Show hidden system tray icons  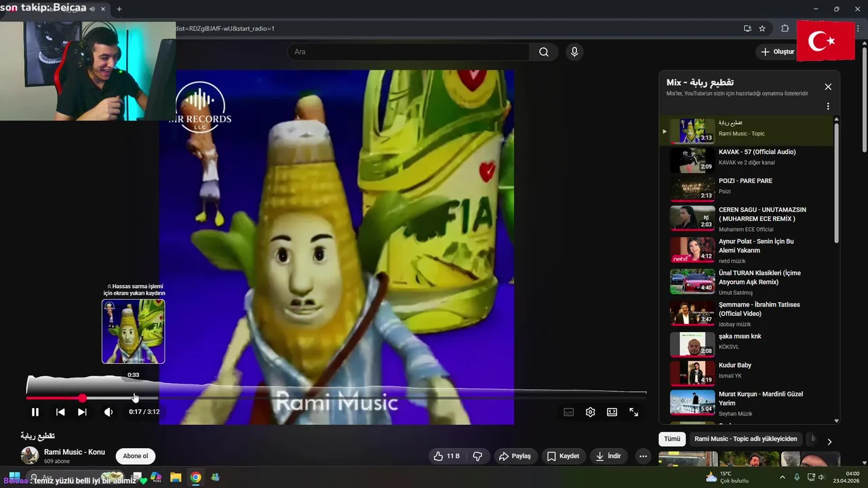point(782,477)
